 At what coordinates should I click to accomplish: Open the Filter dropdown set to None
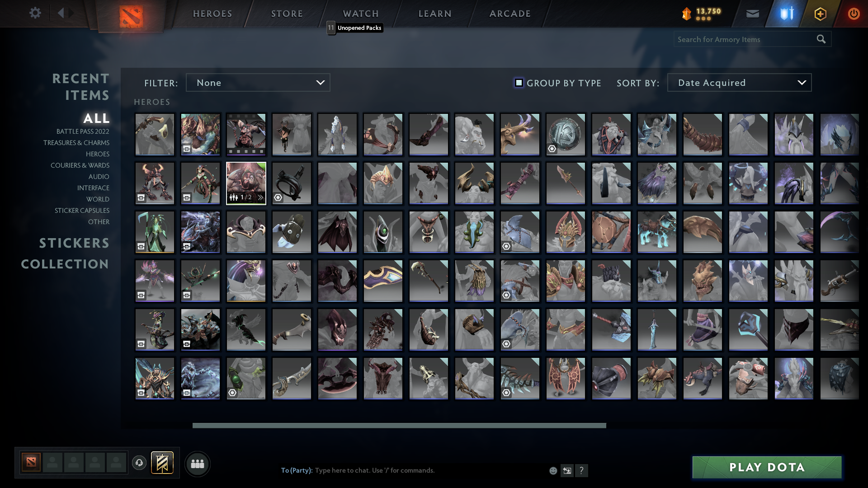click(x=258, y=82)
